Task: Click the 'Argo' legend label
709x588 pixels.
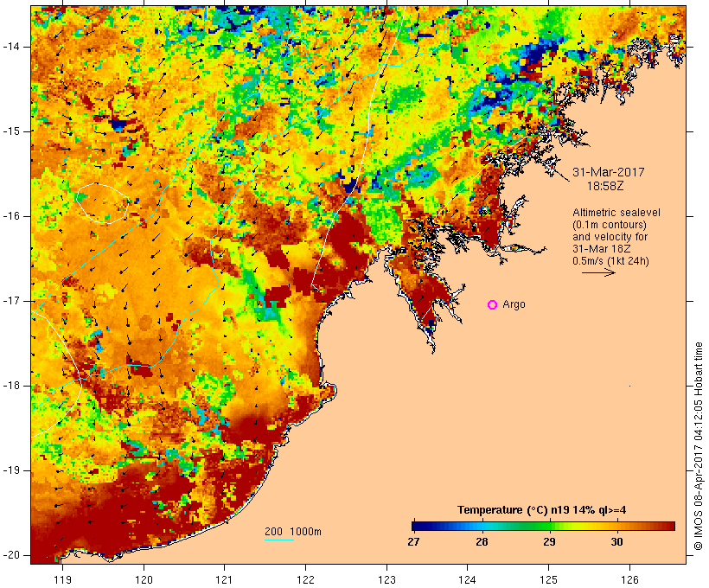Action: 514,304
